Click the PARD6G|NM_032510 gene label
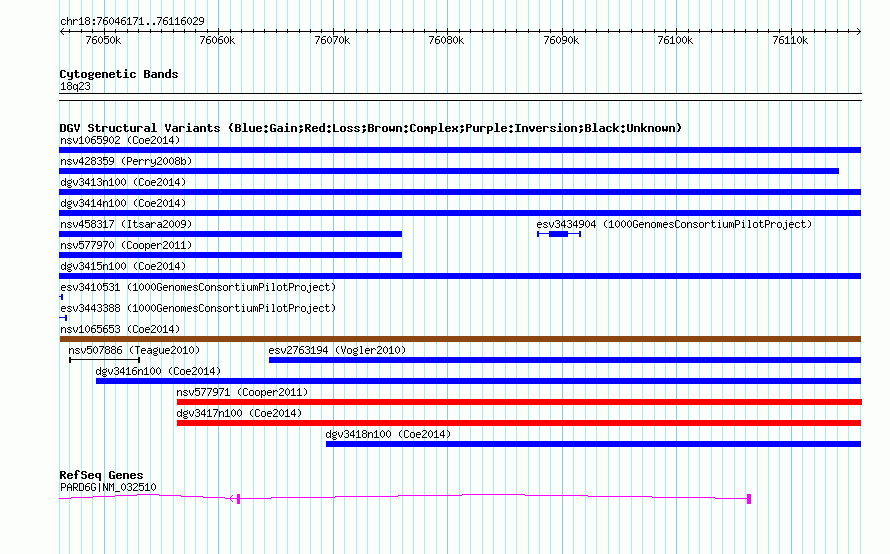The height and width of the screenshot is (554, 890). 108,487
